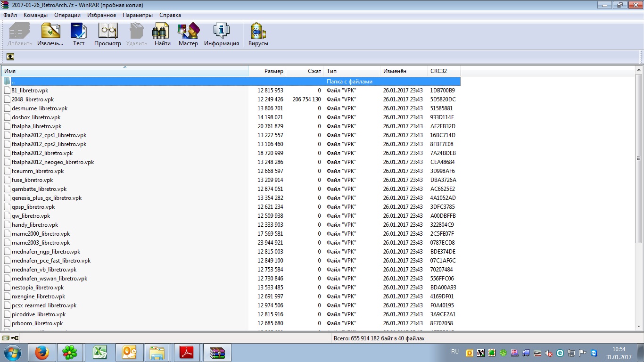Open the Избранное menu
This screenshot has width=644, height=362.
(101, 15)
